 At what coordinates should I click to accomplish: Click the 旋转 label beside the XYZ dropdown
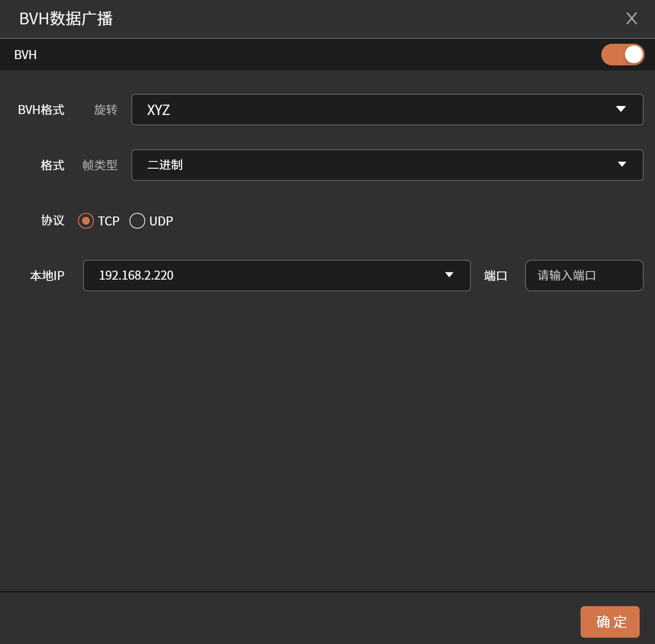click(x=106, y=110)
